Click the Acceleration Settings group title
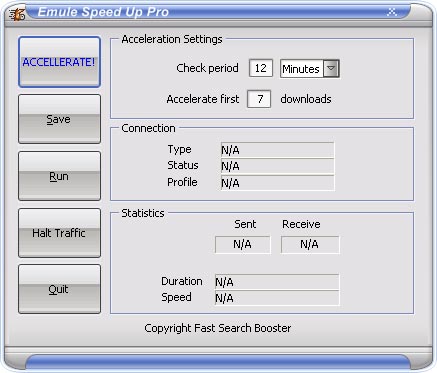The height and width of the screenshot is (373, 437). tap(172, 39)
